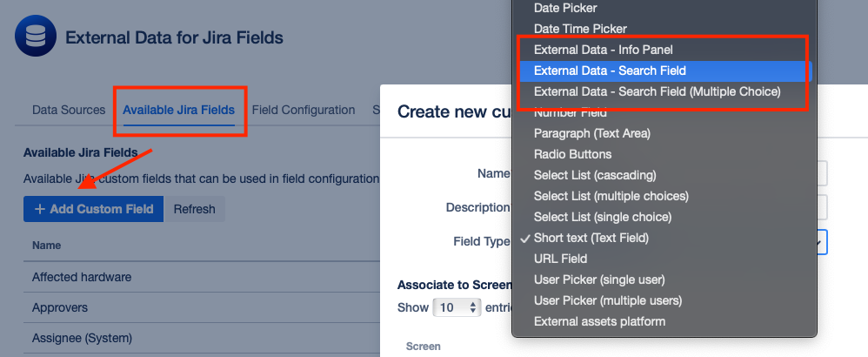
Task: Select Date Time Picker field type
Action: [580, 29]
